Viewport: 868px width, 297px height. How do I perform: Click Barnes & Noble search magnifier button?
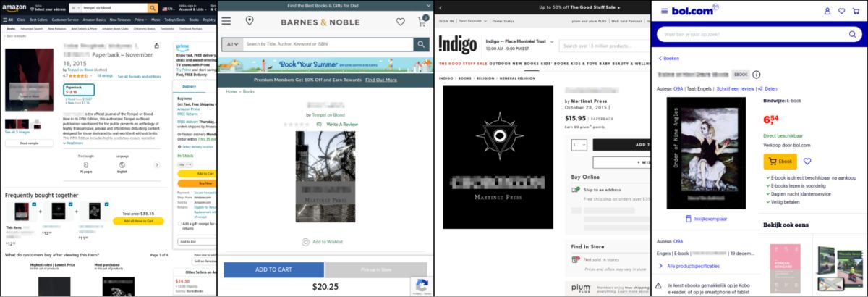421,44
